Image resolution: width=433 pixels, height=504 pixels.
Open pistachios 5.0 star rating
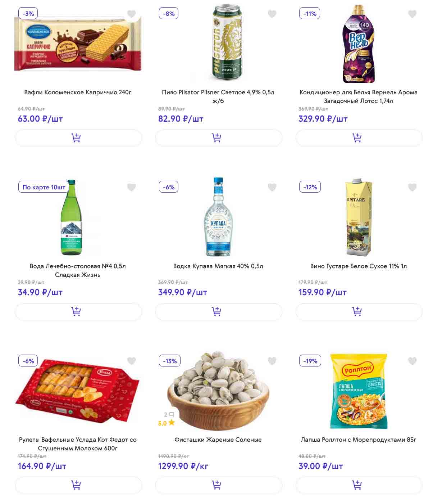click(166, 423)
